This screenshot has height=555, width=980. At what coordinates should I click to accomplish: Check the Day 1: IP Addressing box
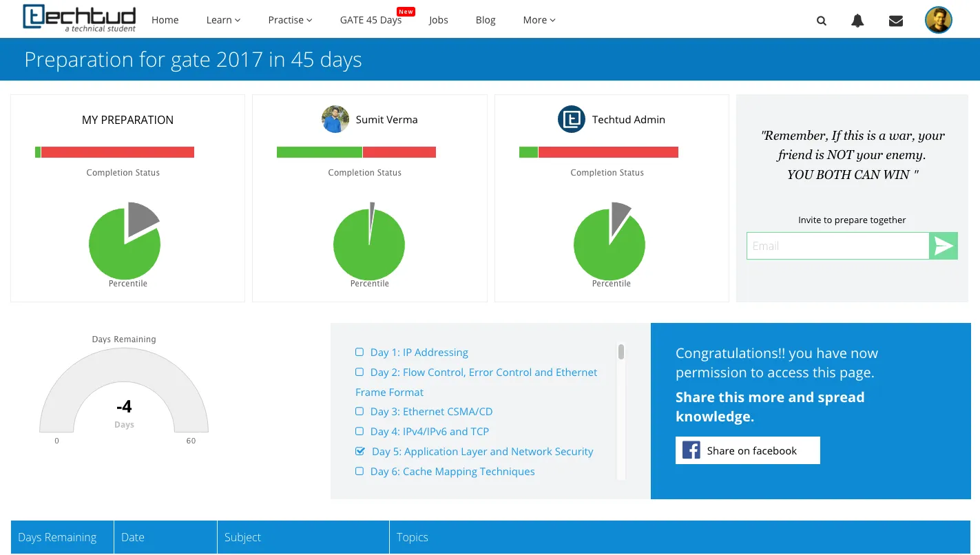click(x=359, y=352)
